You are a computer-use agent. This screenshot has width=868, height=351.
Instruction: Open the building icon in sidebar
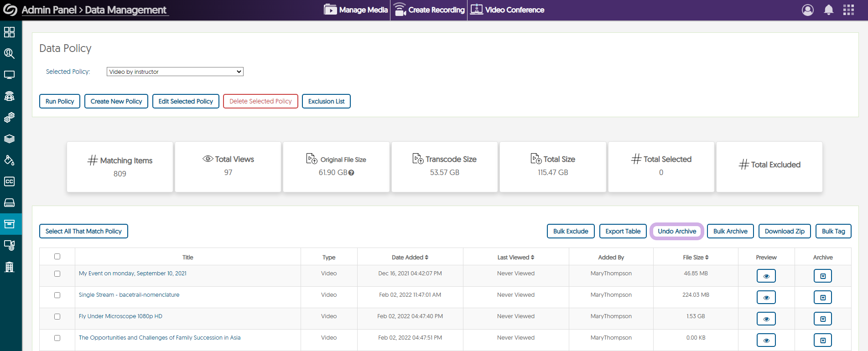(9, 267)
